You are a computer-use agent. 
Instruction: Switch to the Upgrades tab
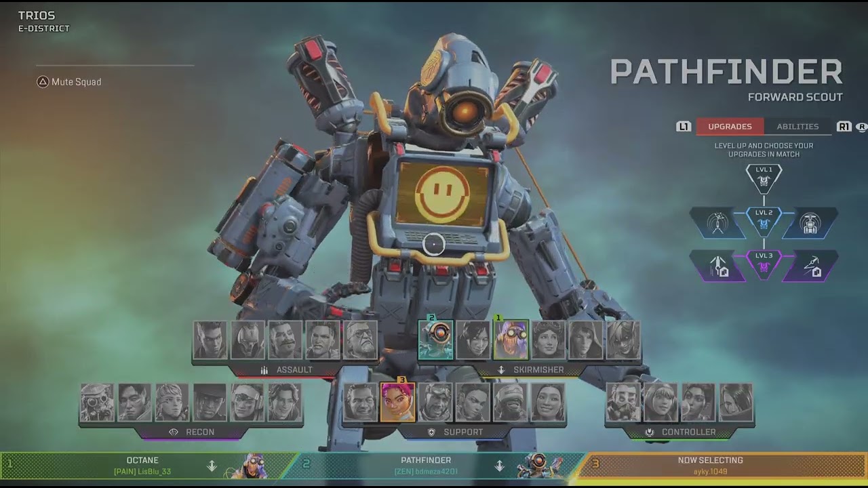(x=730, y=127)
